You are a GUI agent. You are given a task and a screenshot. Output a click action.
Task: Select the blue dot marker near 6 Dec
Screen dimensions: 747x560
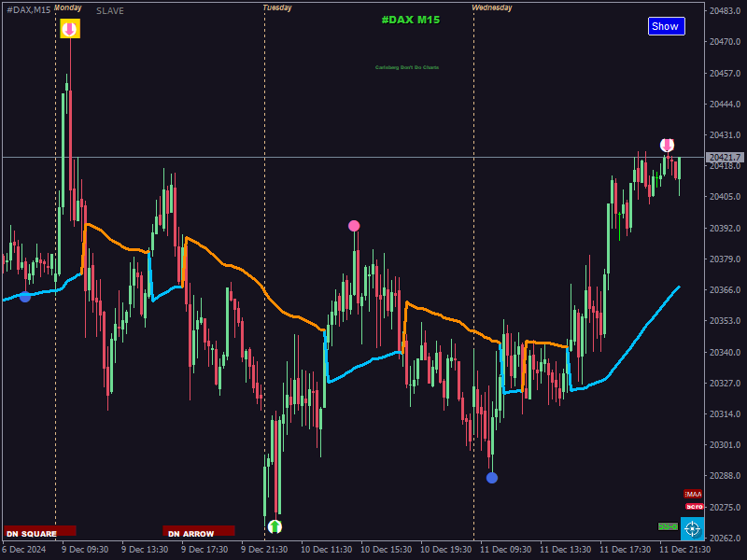point(25,297)
